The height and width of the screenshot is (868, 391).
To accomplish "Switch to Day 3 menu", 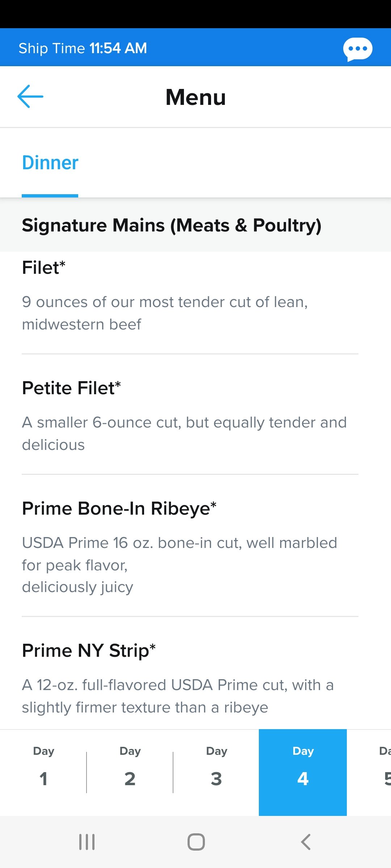I will point(216,773).
